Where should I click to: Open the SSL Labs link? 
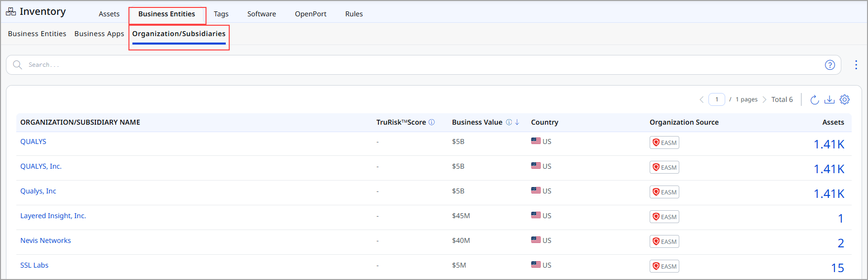click(x=34, y=265)
